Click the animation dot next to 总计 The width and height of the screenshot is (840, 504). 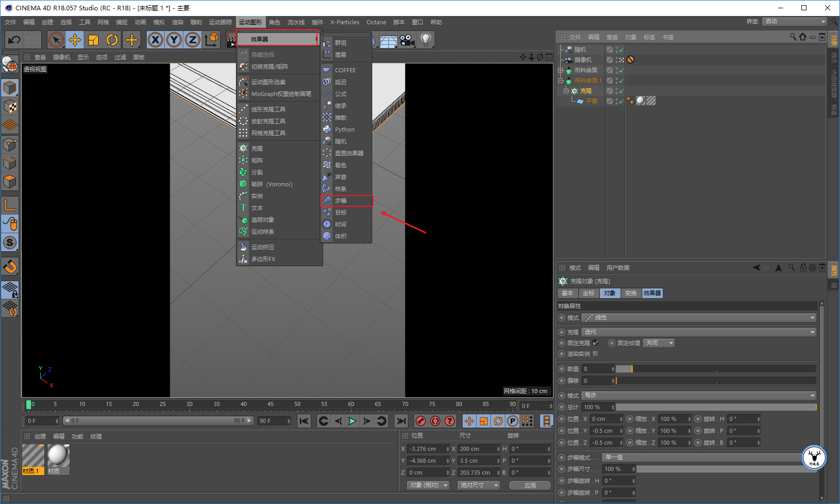tap(562, 407)
